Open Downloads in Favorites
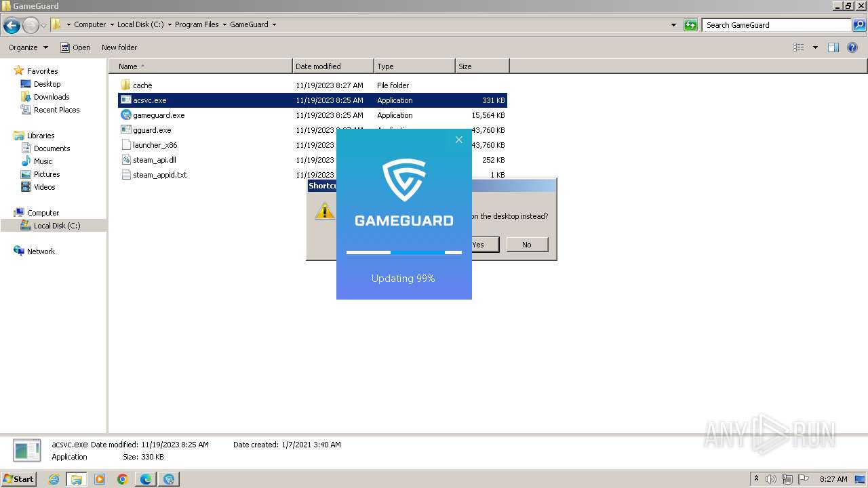This screenshot has height=488, width=868. [52, 97]
